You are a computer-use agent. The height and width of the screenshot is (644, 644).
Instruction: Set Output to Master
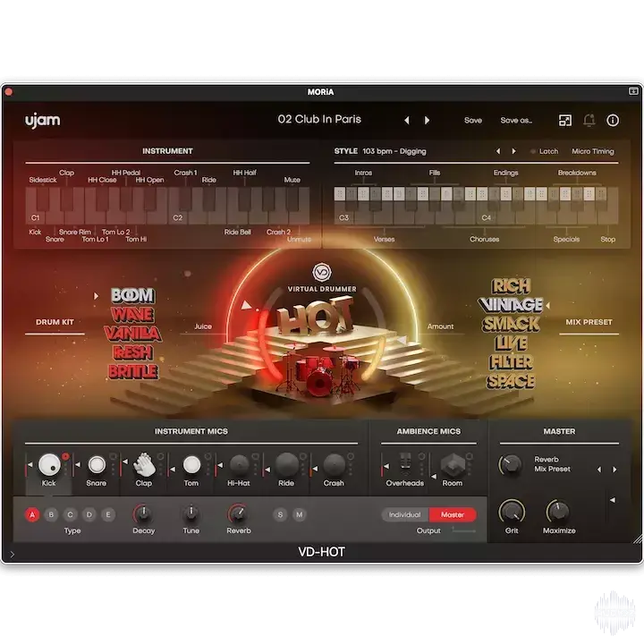453,514
